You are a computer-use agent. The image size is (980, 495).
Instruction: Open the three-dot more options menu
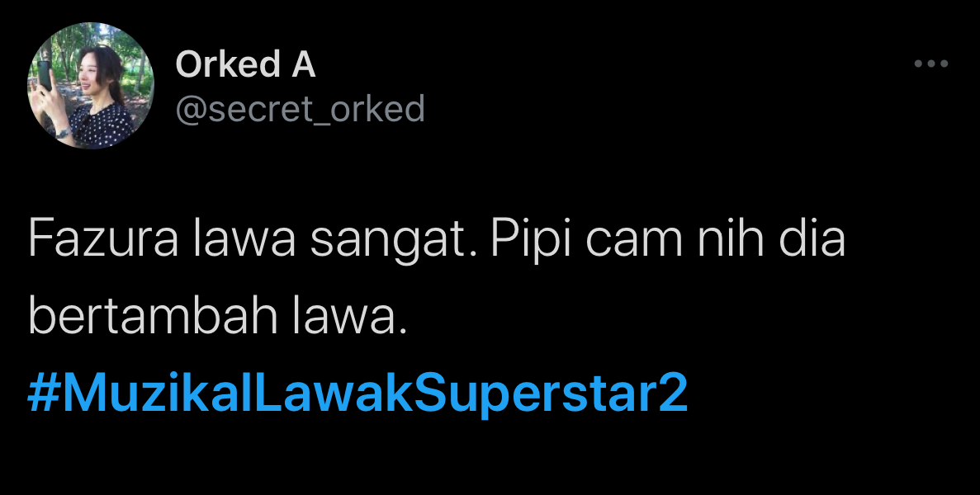931,64
